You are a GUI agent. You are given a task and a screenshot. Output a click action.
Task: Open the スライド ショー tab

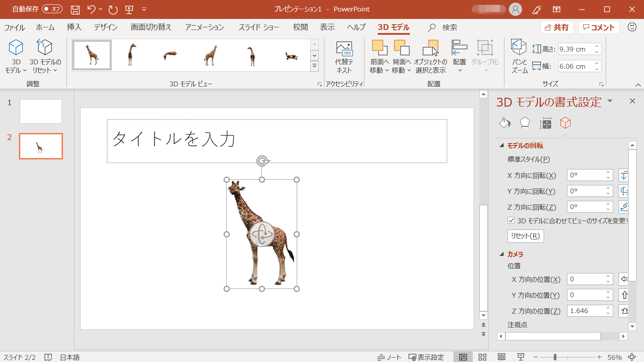259,27
